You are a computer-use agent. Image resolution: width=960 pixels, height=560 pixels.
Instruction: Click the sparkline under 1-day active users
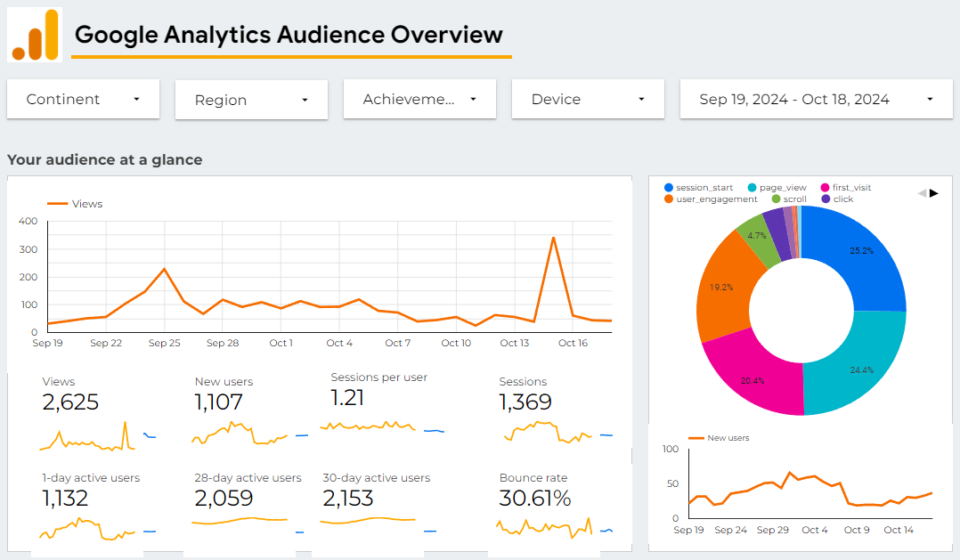tap(87, 529)
